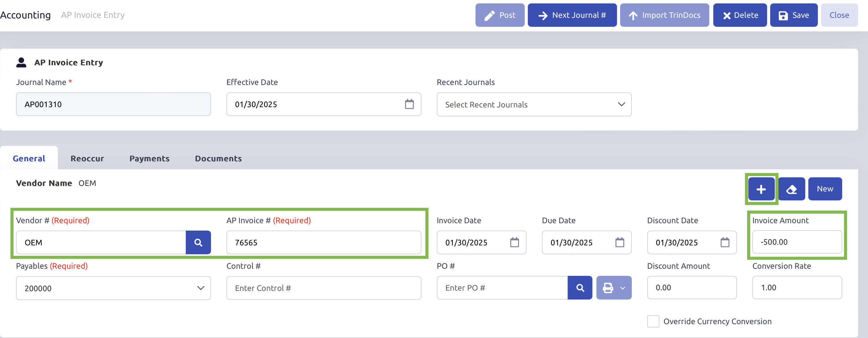Viewport: 868px width, 338px height.
Task: Click the eraser clear icon button
Action: (791, 189)
